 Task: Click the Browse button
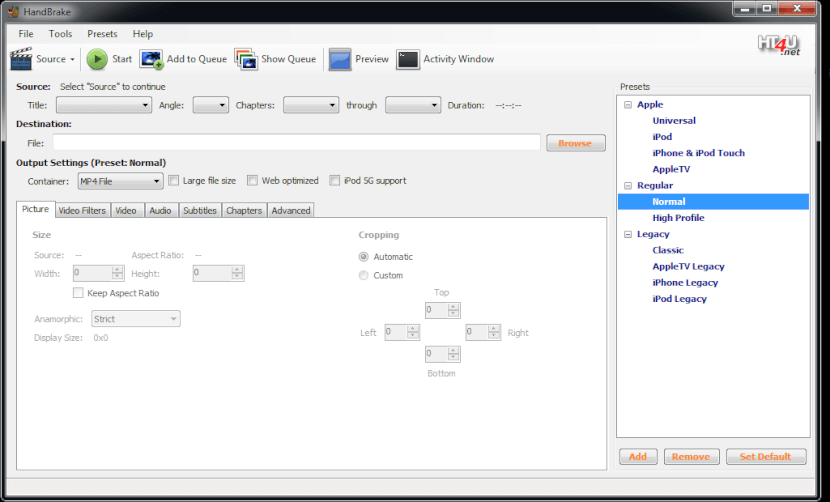pos(575,143)
